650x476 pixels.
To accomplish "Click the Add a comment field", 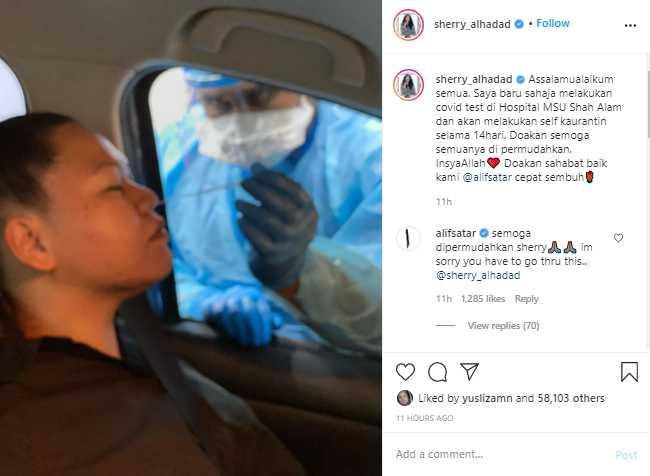I will [502, 454].
